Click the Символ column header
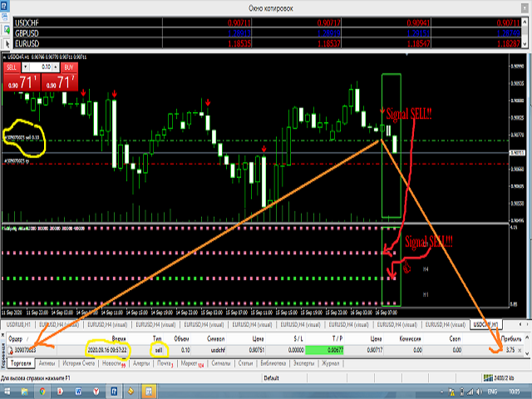The width and height of the screenshot is (532, 399). (216, 338)
